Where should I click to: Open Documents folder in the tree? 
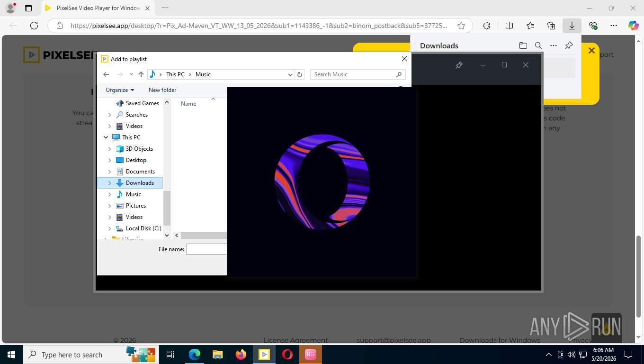pos(135,172)
